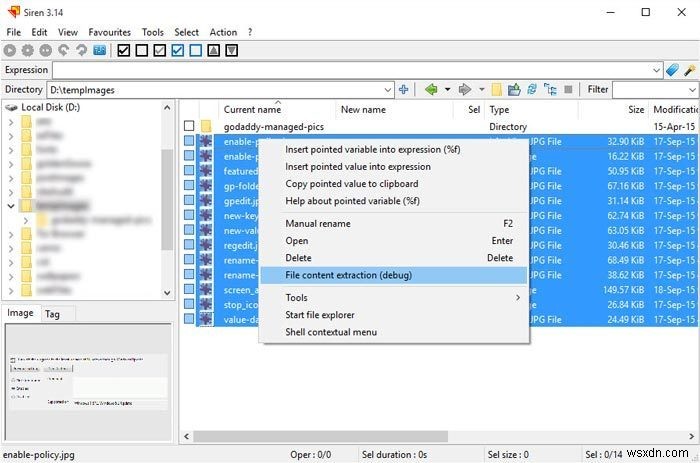The width and height of the screenshot is (700, 463).
Task: Refresh the file list with blue arrows icon
Action: pos(532,90)
